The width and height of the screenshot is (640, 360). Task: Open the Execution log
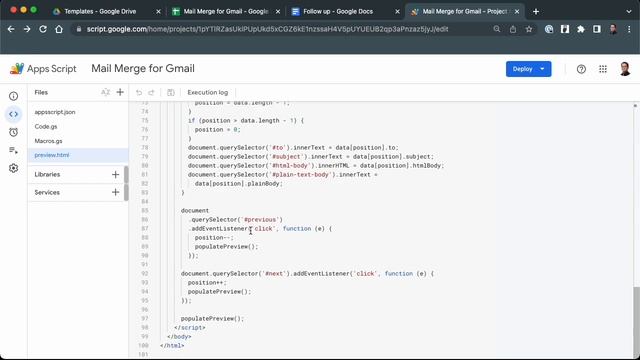tap(207, 93)
